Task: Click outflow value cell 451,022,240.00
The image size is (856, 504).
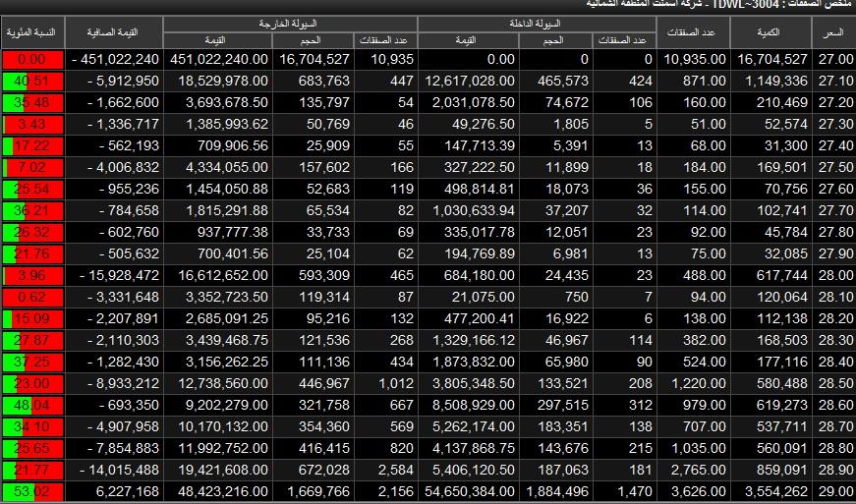Action: [x=217, y=59]
